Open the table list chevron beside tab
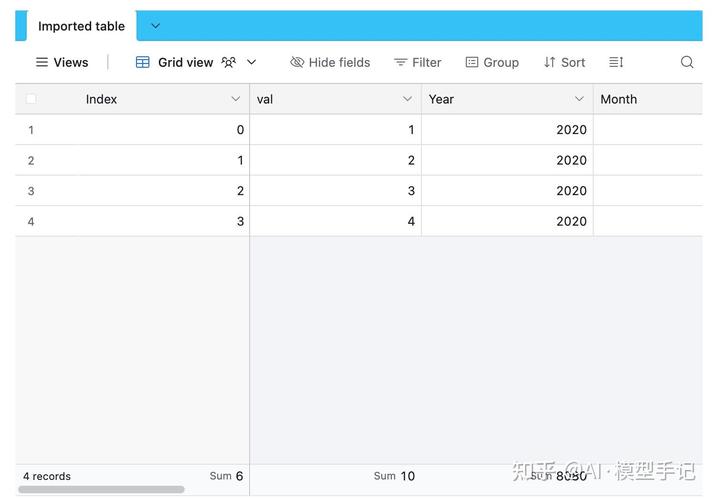This screenshot has height=500, width=714. [155, 26]
